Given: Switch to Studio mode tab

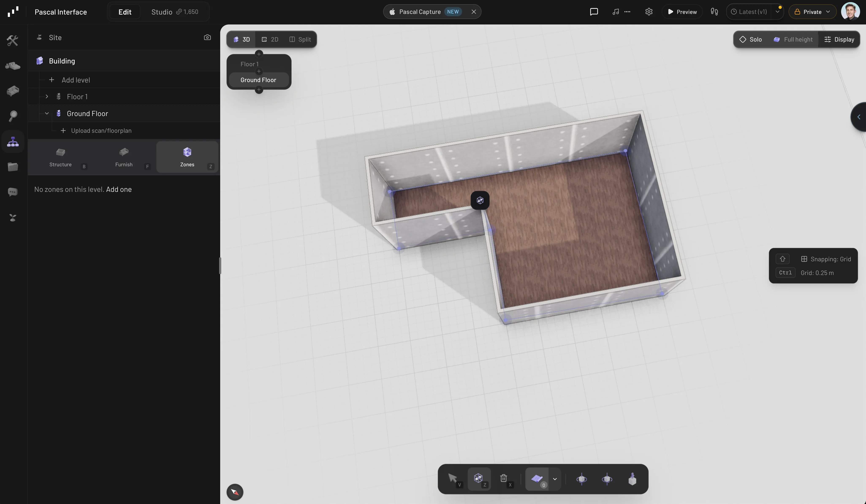Looking at the screenshot, I should [x=175, y=12].
